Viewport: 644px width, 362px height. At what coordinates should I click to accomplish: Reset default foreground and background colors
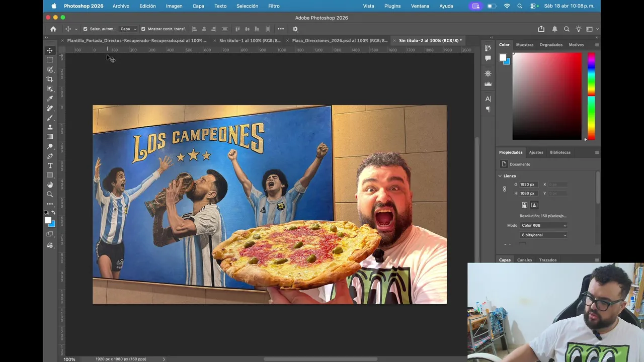click(46, 213)
